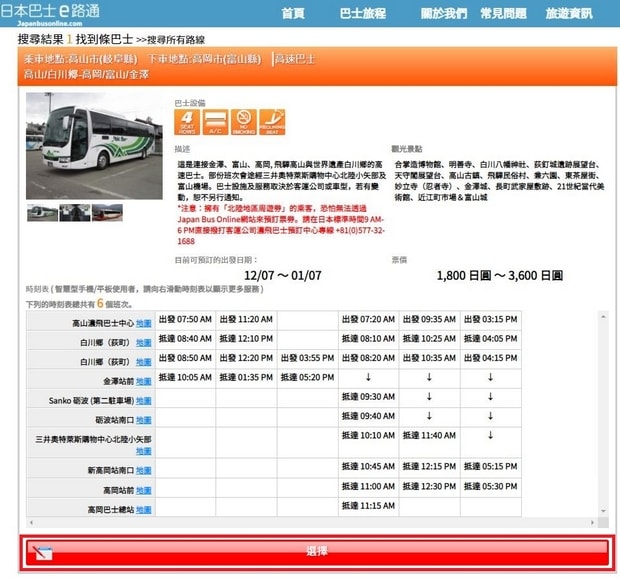The image size is (620, 585).
Task: Open the 常見問題 menu item
Action: click(x=503, y=13)
